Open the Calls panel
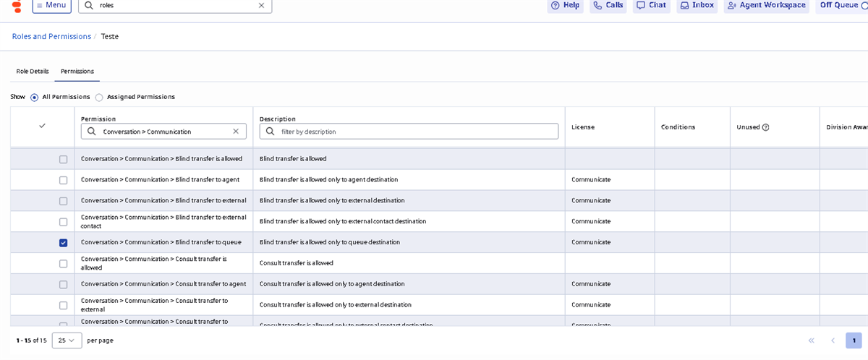Screen dimensions: 868x360 pyautogui.click(x=608, y=5)
